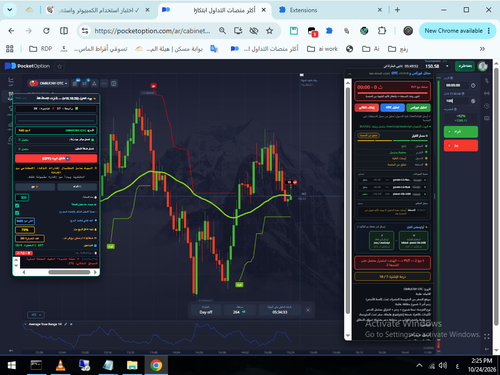
Task: Open the RDP bookmarks folder
Action: pyautogui.click(x=40, y=49)
